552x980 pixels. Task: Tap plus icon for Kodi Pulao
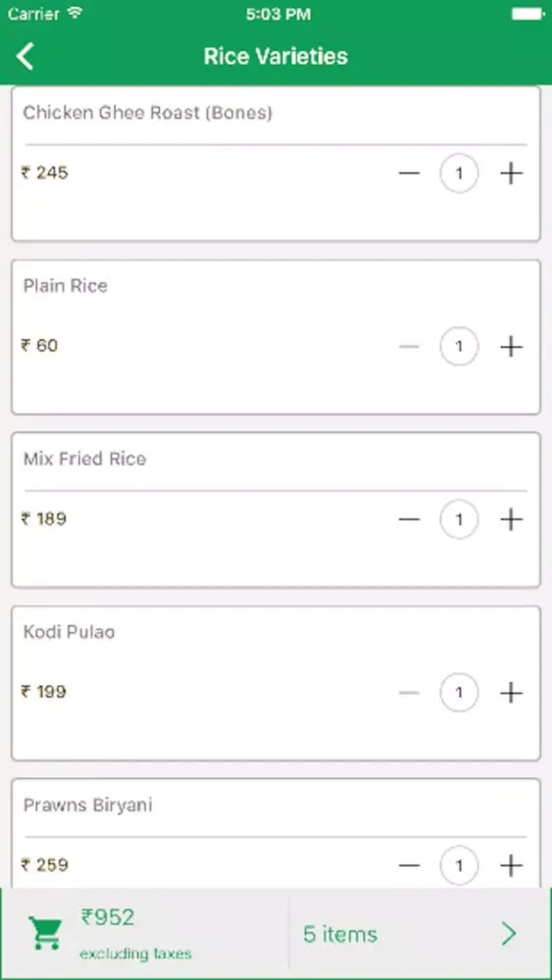(512, 693)
